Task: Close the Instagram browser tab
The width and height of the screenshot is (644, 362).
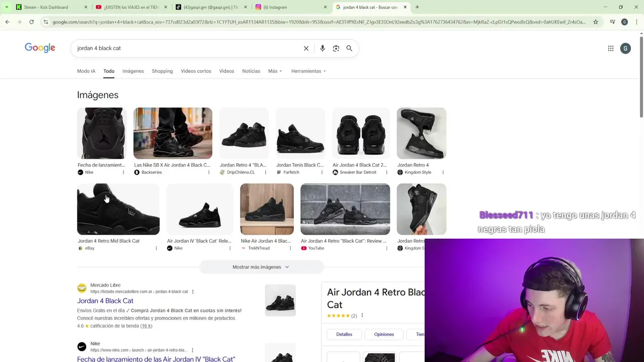Action: coord(325,7)
